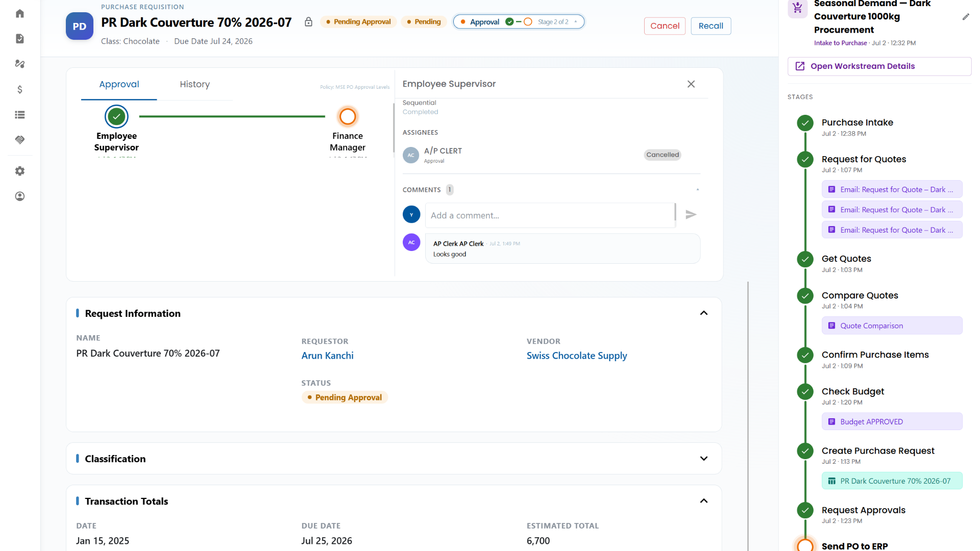The width and height of the screenshot is (980, 551).
Task: Open Workstream Details
Action: [879, 66]
